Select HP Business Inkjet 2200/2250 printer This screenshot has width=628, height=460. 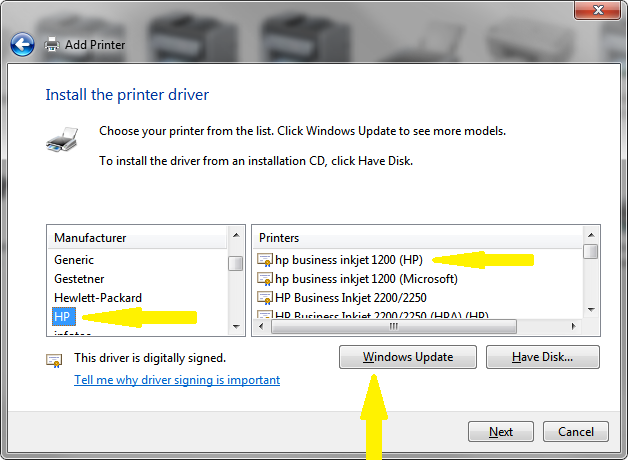pyautogui.click(x=350, y=297)
